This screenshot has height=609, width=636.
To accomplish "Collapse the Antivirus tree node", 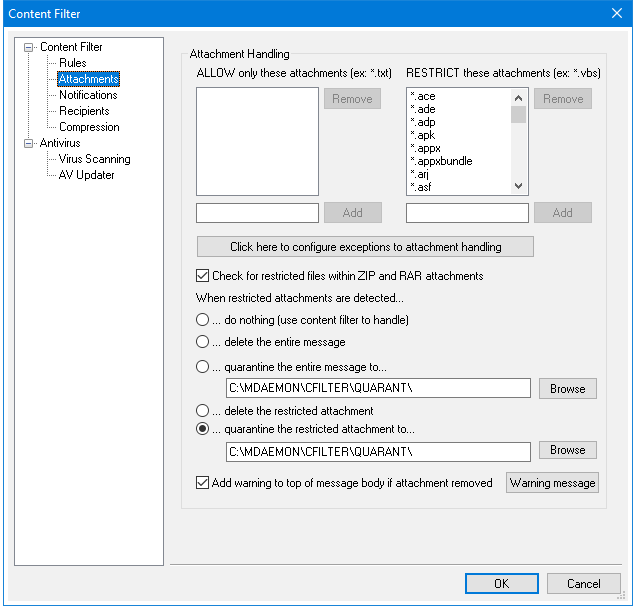I will coord(30,143).
